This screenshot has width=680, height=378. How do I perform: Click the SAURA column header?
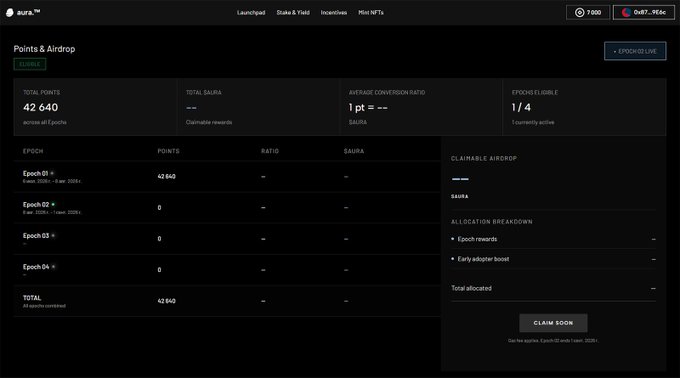point(354,151)
